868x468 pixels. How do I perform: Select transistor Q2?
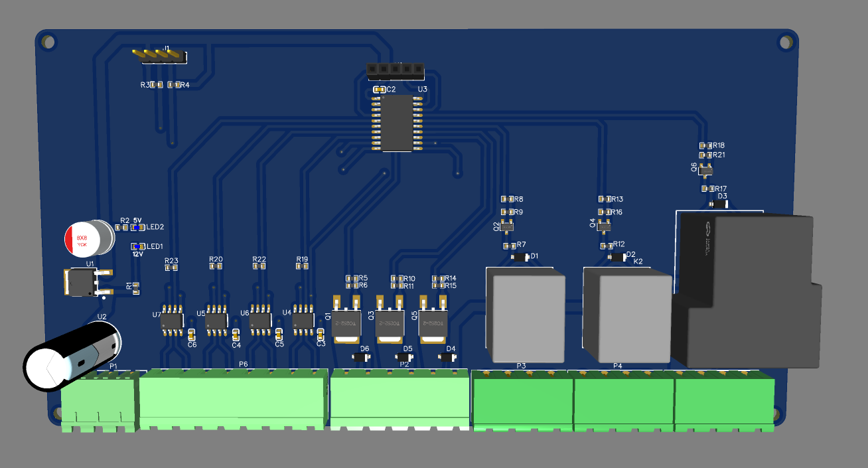(507, 227)
